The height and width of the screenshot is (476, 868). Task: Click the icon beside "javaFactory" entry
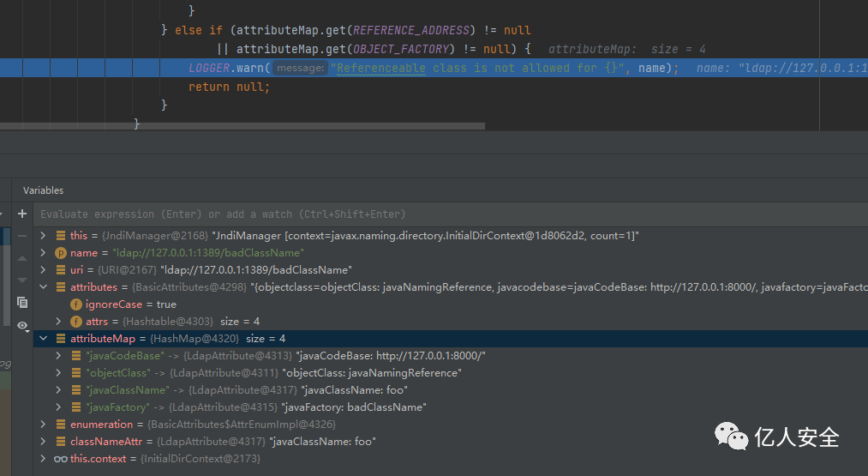[76, 407]
